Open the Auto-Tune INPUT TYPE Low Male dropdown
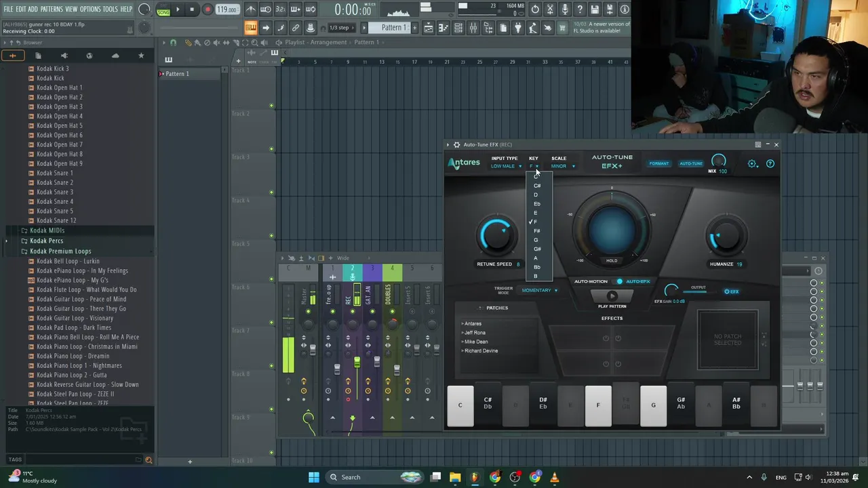868x488 pixels. tap(506, 166)
